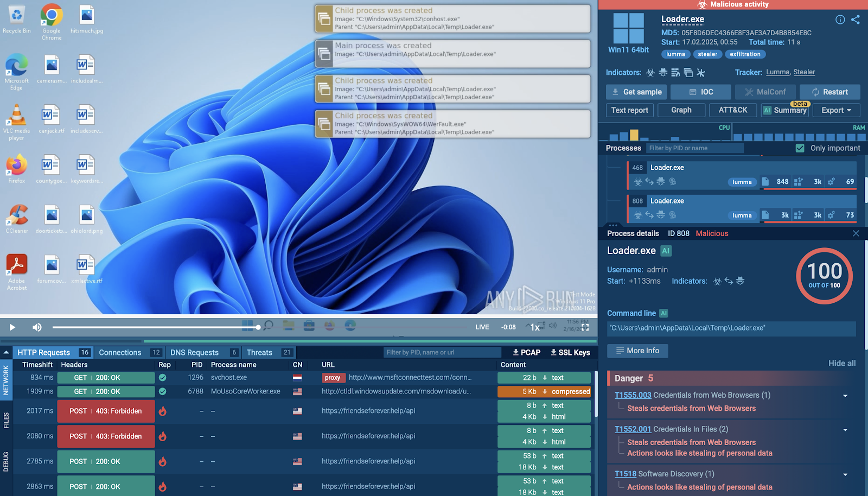868x496 pixels.
Task: Mute the recording volume speaker icon
Action: pyautogui.click(x=37, y=327)
